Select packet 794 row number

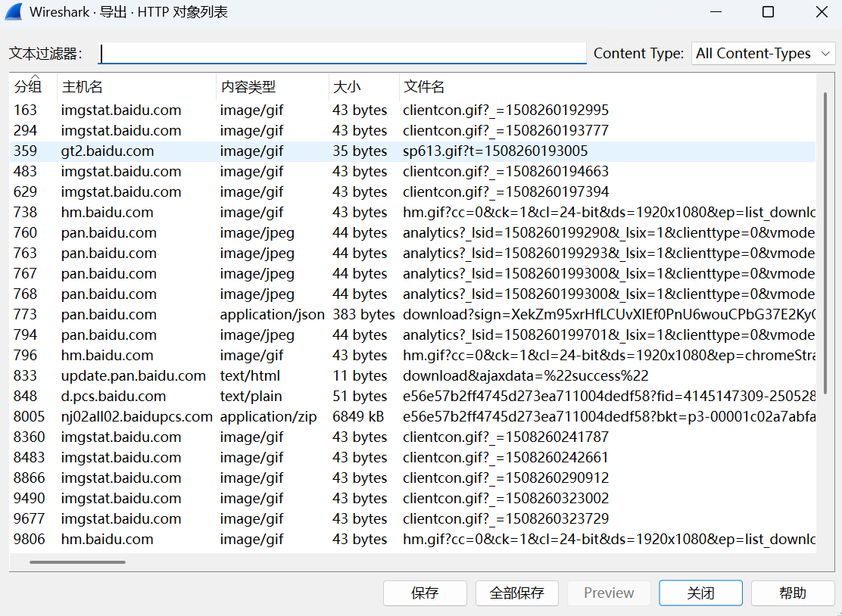point(25,334)
